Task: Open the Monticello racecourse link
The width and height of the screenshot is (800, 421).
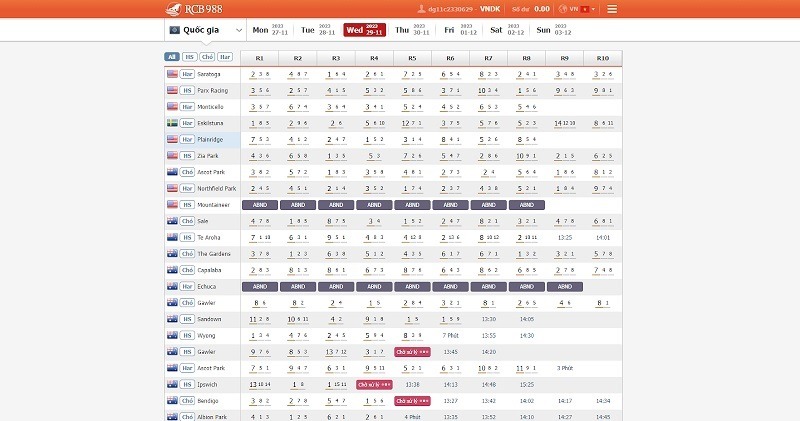Action: [210, 106]
